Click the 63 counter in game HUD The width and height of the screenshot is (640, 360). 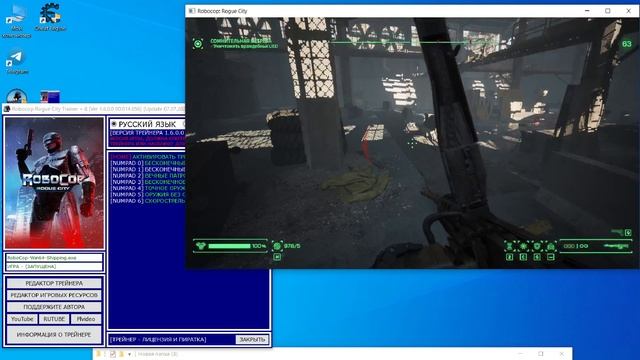click(x=627, y=44)
